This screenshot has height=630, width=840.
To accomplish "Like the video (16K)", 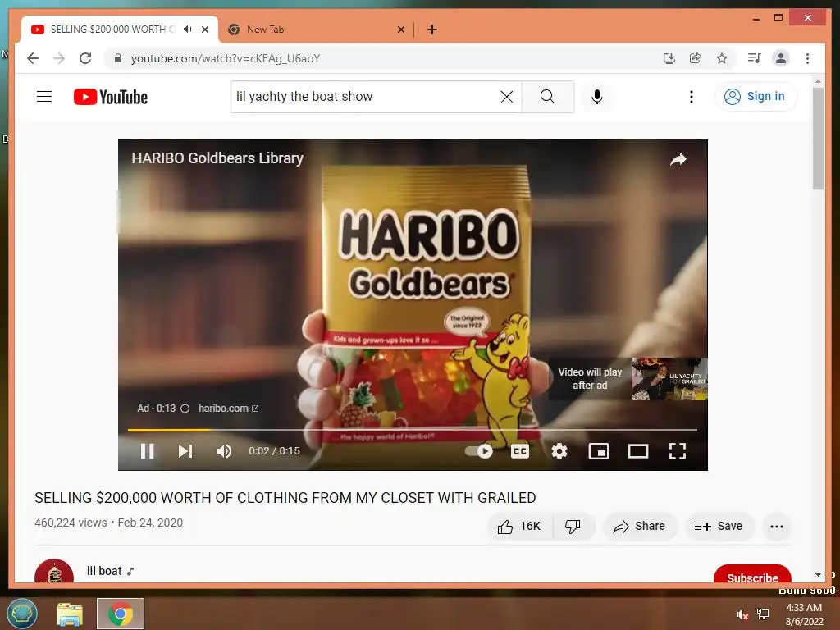I will pos(518,527).
